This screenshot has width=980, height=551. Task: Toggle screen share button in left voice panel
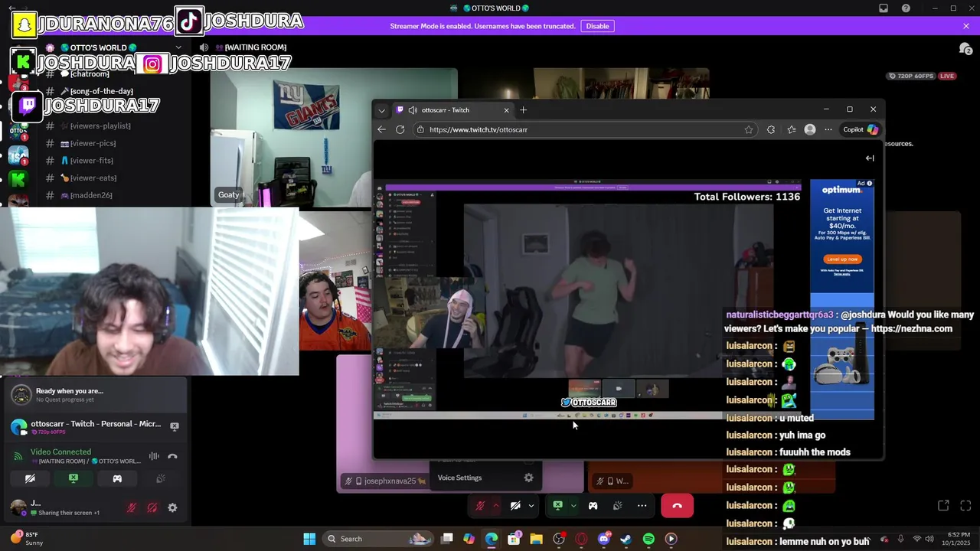pyautogui.click(x=73, y=479)
